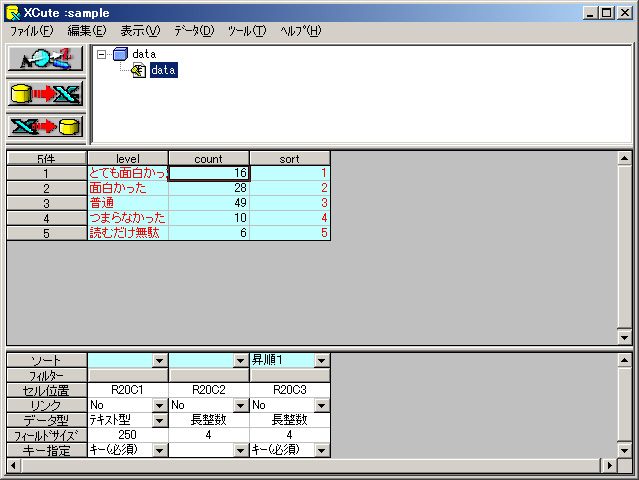Select the cell 面白かった in row 2

128,188
